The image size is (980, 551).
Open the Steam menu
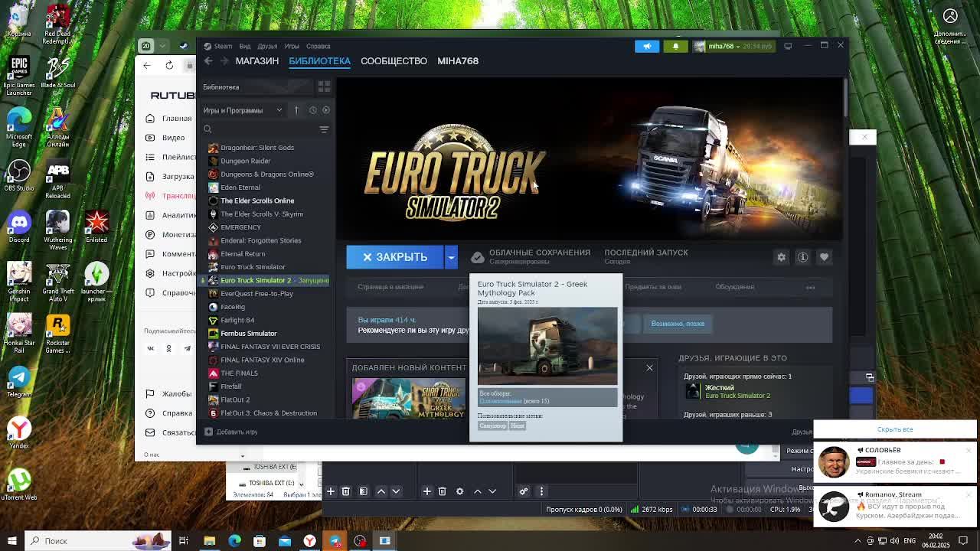[x=223, y=46]
